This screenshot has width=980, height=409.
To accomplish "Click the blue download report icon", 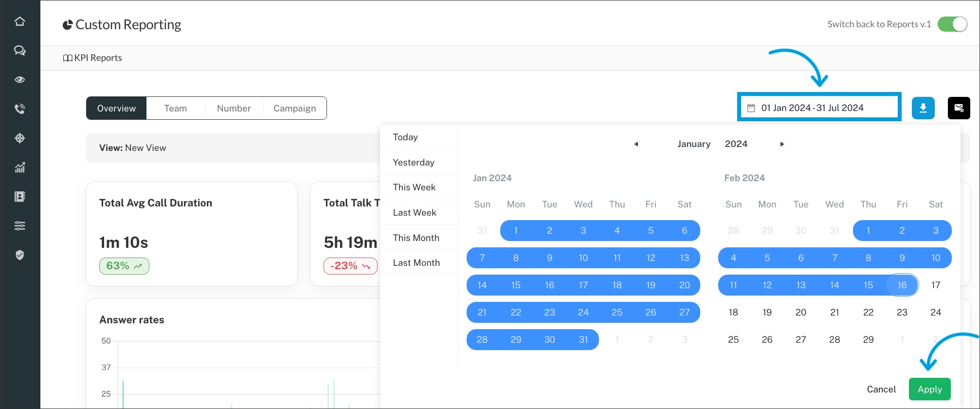I will point(923,108).
